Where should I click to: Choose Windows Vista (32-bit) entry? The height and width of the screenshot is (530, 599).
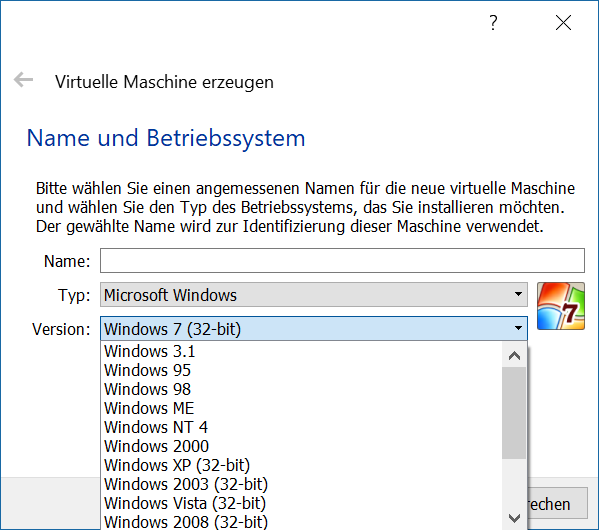pyautogui.click(x=302, y=503)
